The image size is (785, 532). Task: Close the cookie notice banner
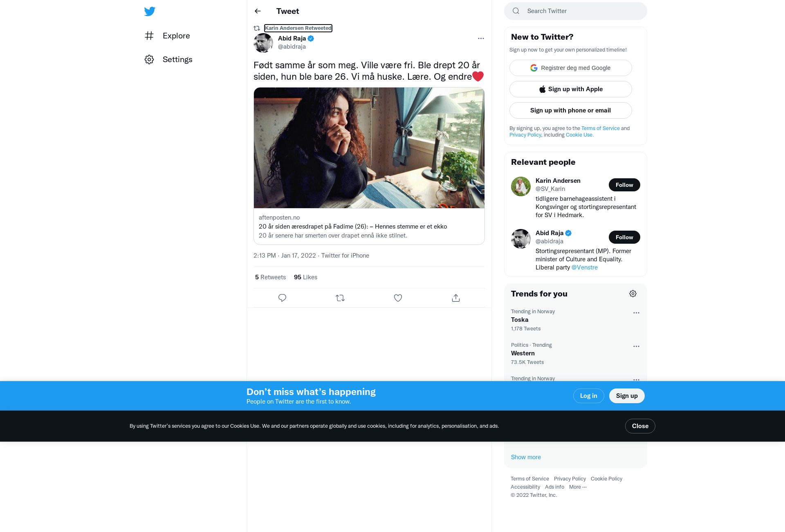[x=640, y=426]
